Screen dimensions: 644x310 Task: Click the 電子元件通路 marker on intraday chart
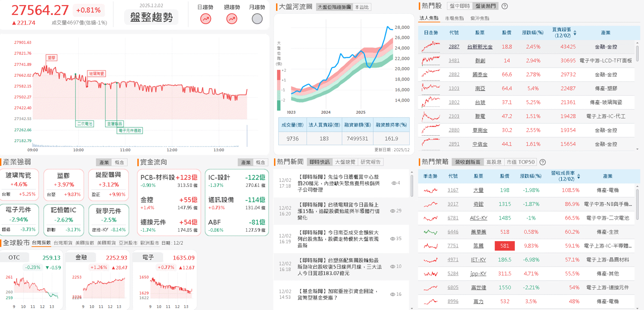point(130,130)
